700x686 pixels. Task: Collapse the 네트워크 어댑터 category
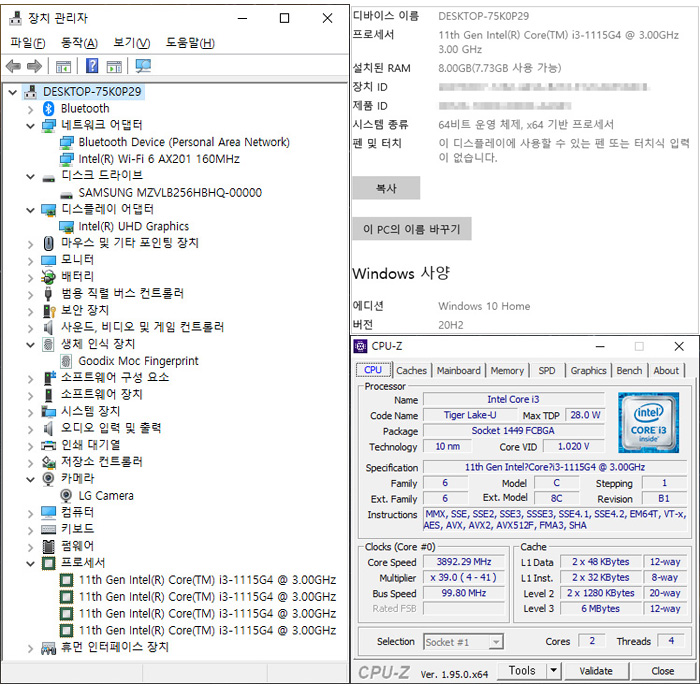click(x=30, y=126)
